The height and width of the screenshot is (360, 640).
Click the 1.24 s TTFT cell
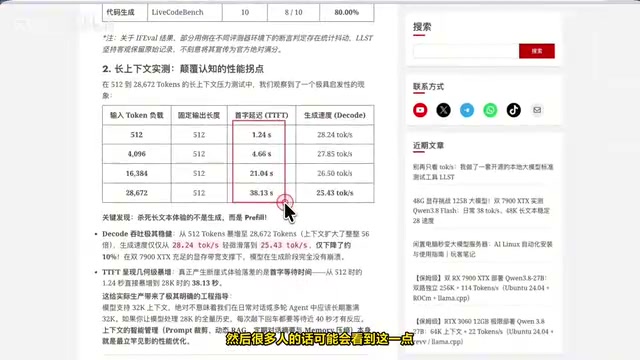pyautogui.click(x=261, y=135)
